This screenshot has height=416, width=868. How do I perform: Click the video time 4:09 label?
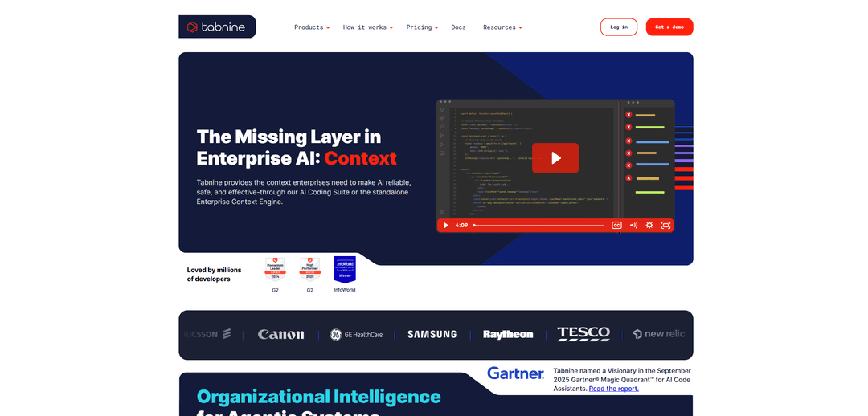461,225
